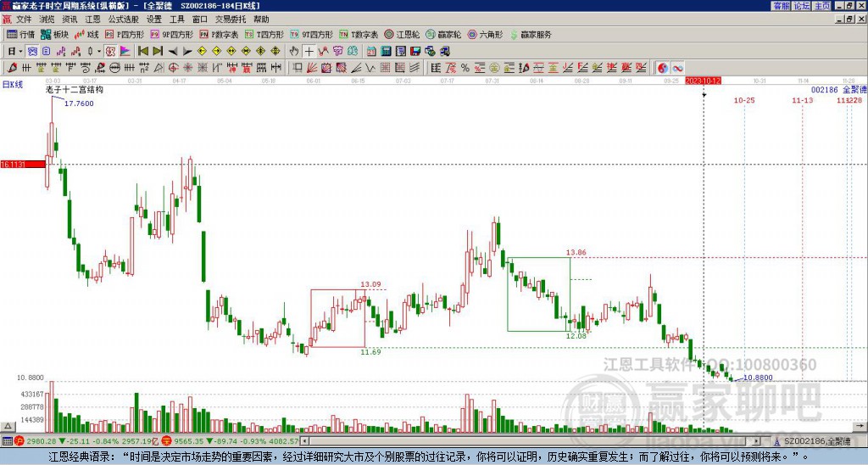Open the 江恩 menu
868x465 pixels.
pos(92,20)
